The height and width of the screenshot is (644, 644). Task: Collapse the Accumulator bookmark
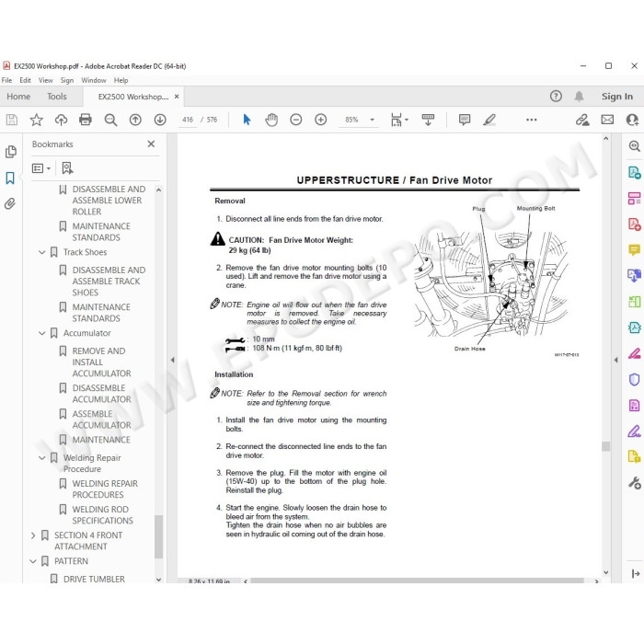click(x=42, y=333)
